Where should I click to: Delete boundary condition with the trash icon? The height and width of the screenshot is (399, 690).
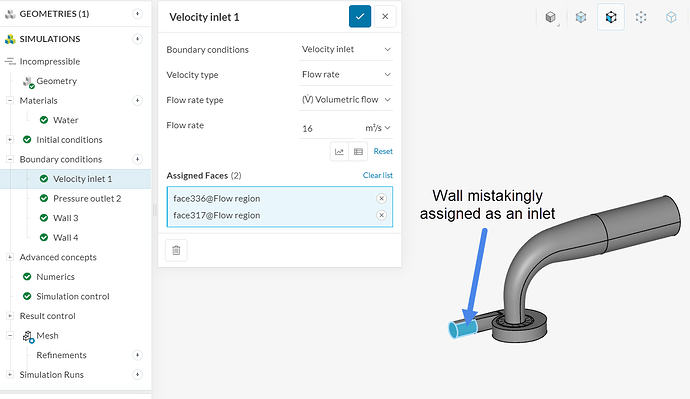click(176, 250)
